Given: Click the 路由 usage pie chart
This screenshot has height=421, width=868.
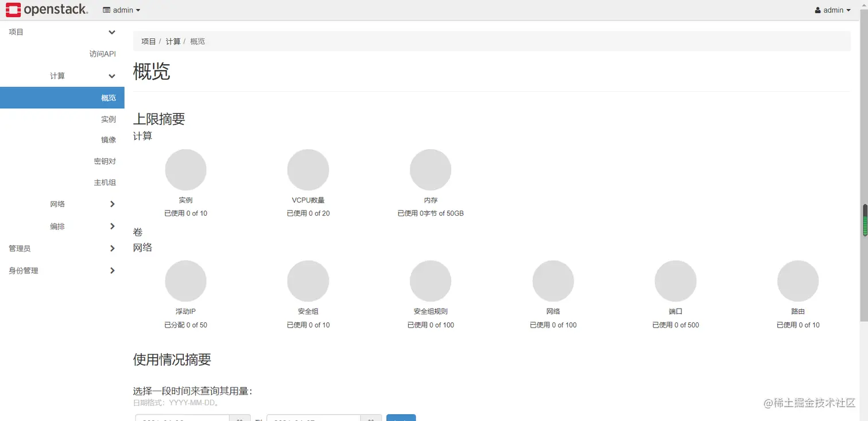Looking at the screenshot, I should click(x=798, y=281).
